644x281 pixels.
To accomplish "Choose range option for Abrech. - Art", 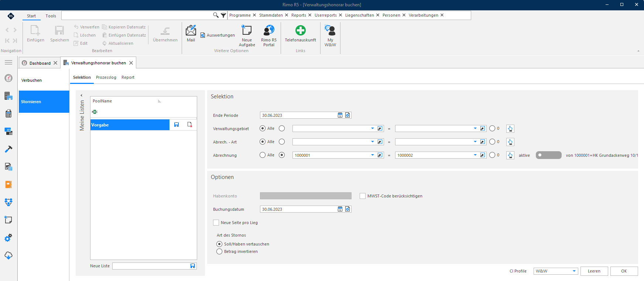I will point(282,142).
